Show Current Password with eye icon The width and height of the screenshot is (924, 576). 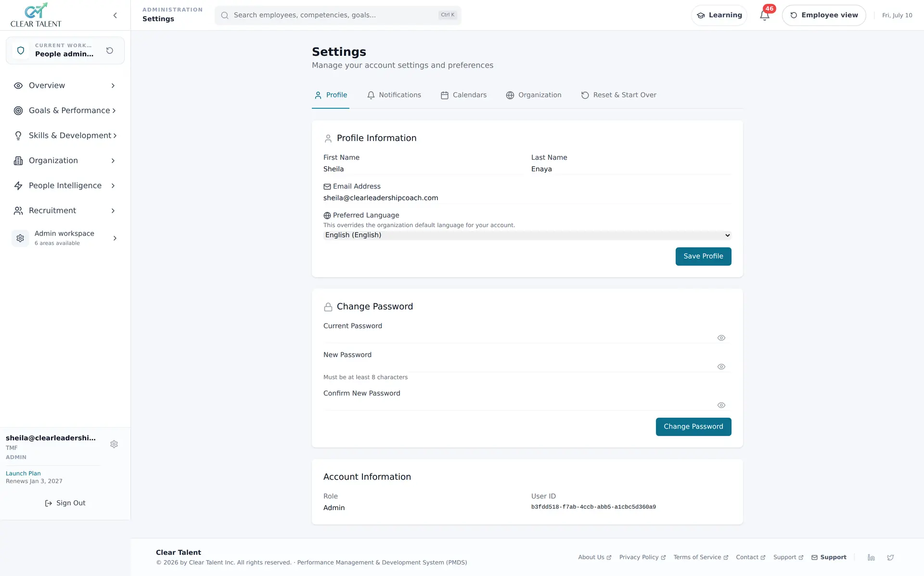(721, 338)
